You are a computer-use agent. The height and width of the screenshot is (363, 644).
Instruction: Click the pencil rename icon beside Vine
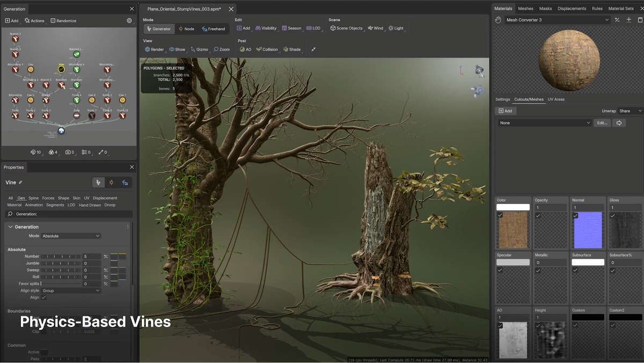pos(20,182)
